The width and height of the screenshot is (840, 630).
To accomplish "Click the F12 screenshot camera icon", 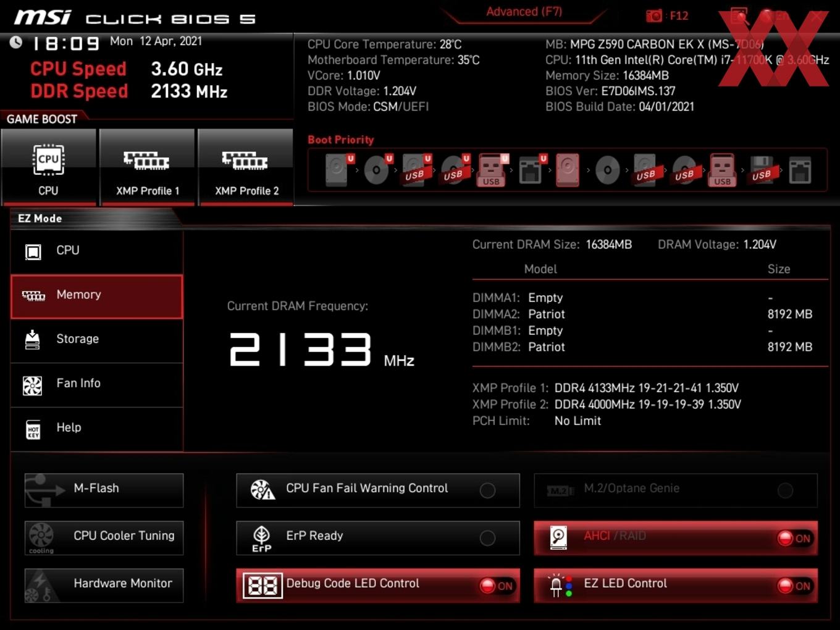I will [x=653, y=16].
